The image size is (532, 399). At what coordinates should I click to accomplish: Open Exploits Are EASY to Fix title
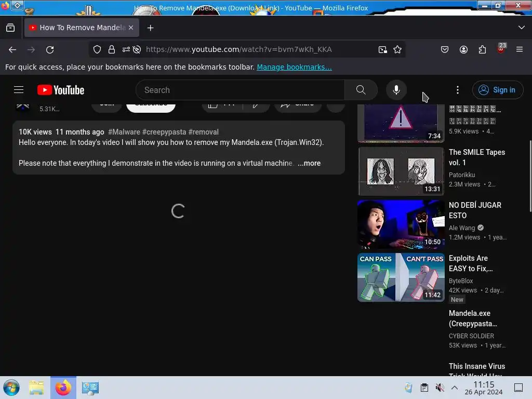coord(471,263)
